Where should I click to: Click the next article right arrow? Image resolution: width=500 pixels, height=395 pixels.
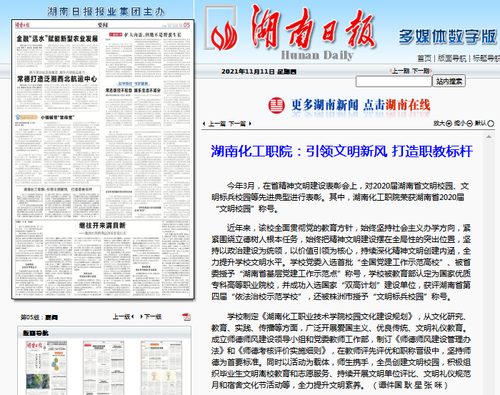click(250, 124)
